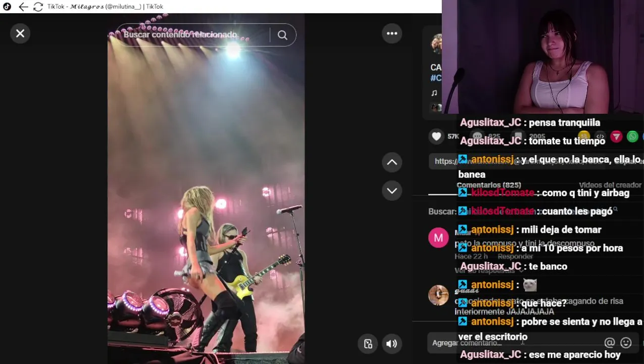Reload the page with refresh icon
The image size is (644, 364).
tap(38, 7)
